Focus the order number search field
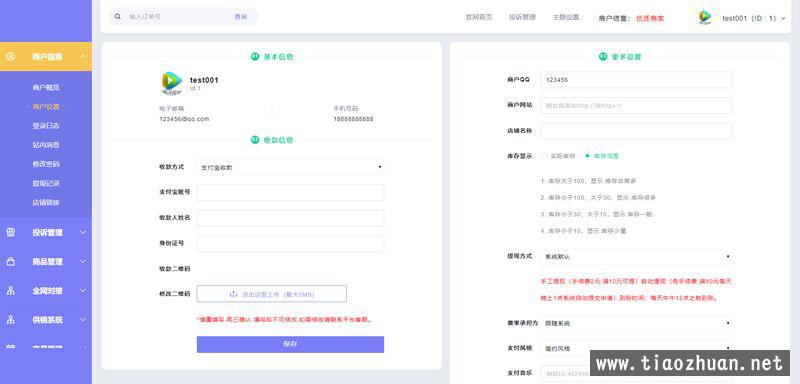 178,17
